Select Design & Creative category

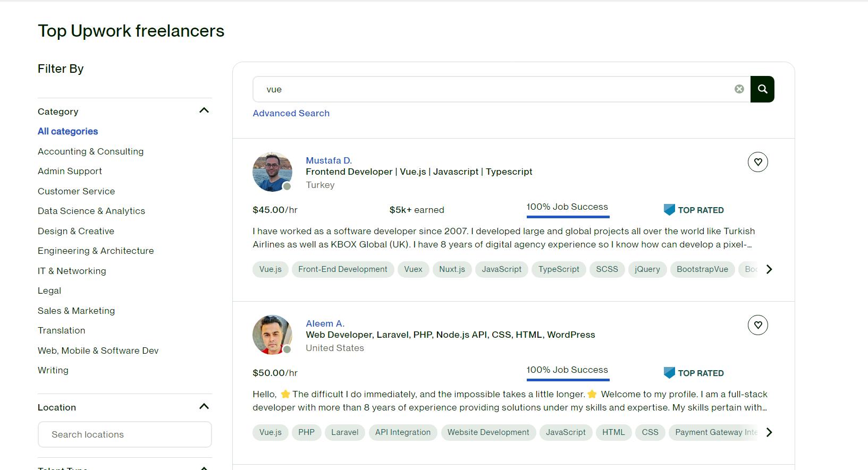[x=75, y=231]
